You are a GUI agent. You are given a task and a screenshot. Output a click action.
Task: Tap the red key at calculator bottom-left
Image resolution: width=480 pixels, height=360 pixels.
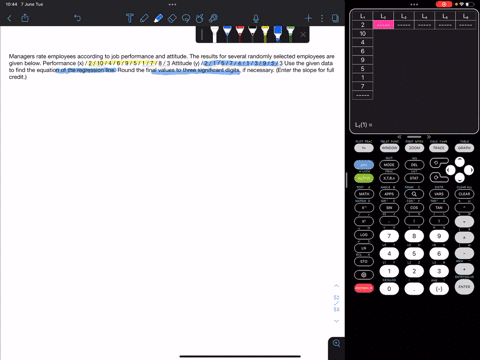coord(364,288)
